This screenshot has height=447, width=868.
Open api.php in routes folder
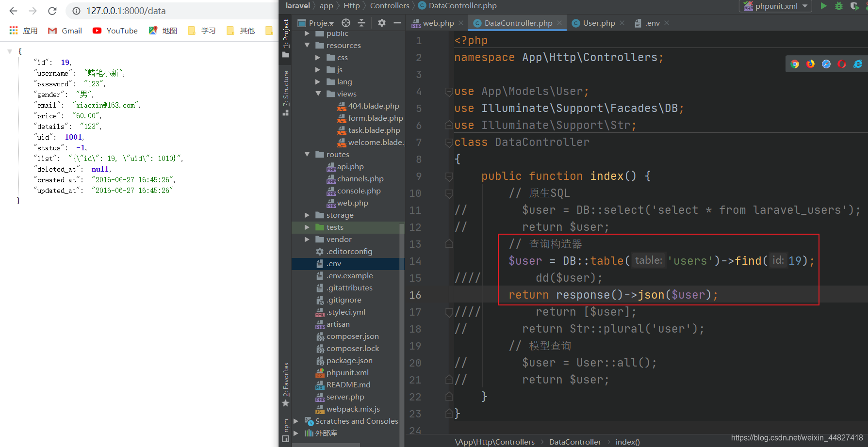(345, 166)
